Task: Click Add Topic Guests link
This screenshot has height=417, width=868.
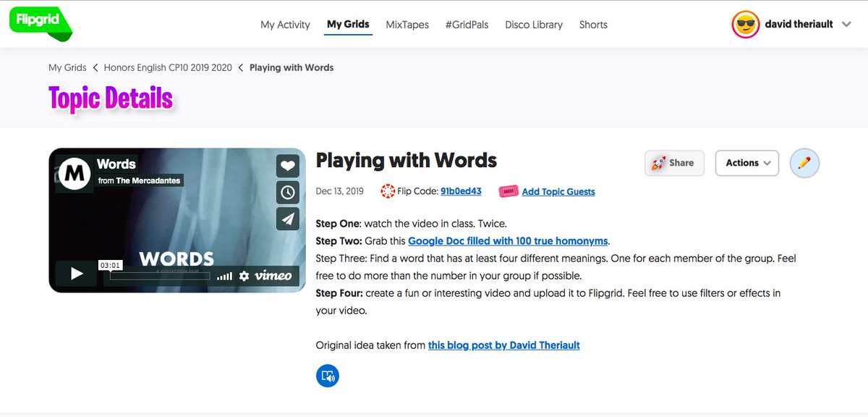Action: tap(558, 192)
